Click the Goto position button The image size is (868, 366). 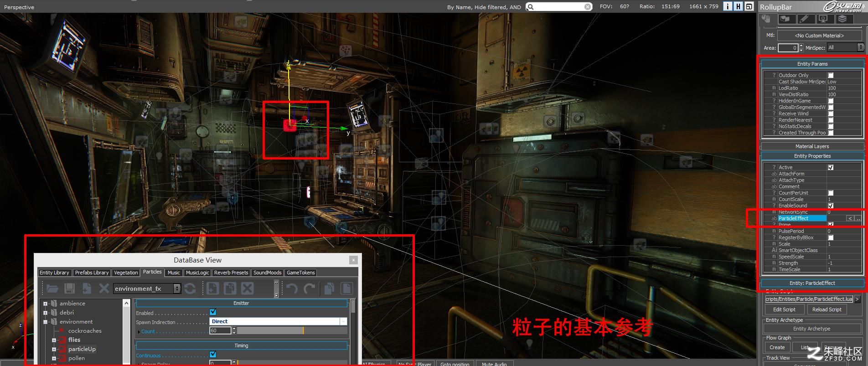(x=455, y=364)
